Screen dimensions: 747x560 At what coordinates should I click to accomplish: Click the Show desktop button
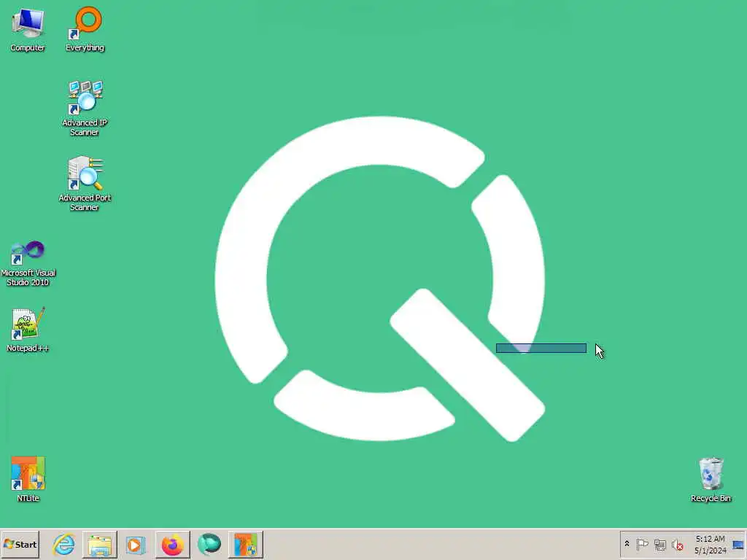click(x=738, y=544)
